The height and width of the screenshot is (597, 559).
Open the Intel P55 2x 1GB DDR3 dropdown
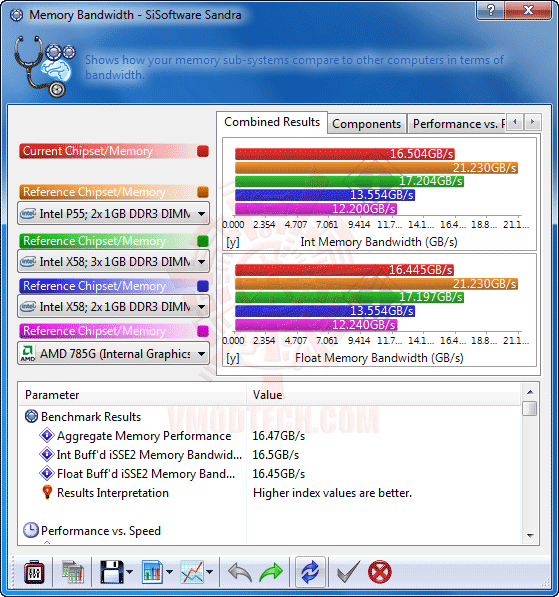click(x=113, y=214)
